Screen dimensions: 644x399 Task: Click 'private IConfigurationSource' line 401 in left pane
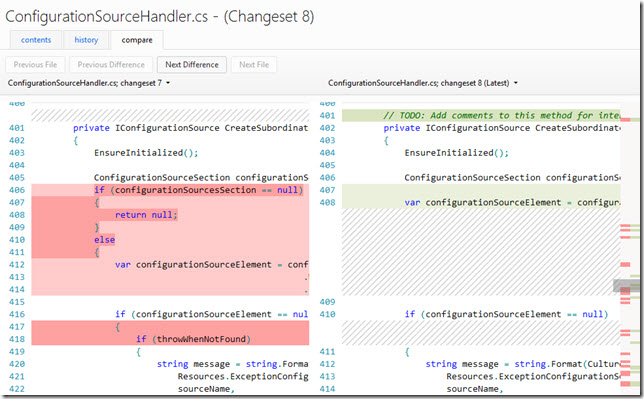coord(191,128)
